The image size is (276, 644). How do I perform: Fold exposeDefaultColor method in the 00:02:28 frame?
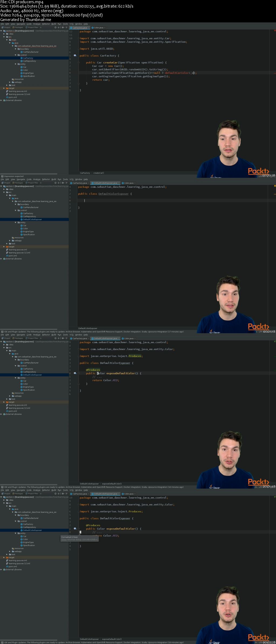(x=79, y=529)
